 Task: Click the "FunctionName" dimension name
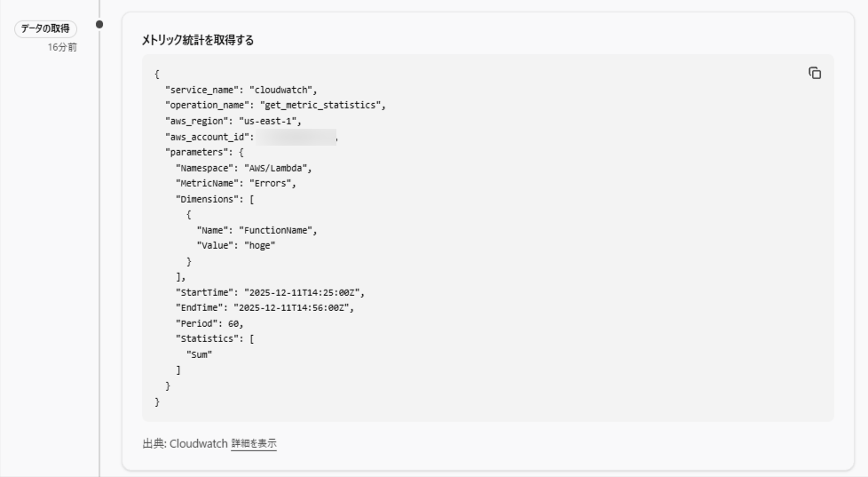pos(276,230)
